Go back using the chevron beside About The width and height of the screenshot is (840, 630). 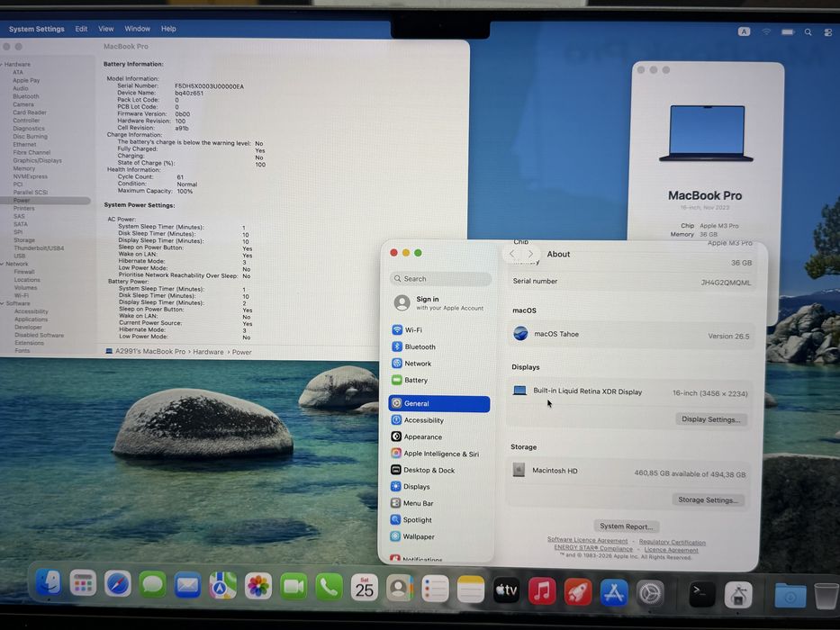point(512,254)
